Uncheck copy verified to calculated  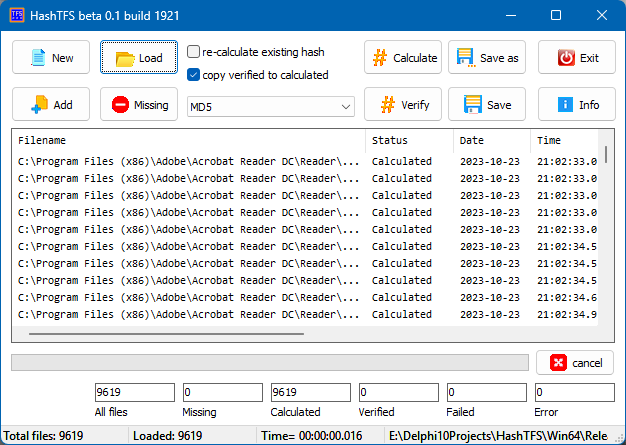pyautogui.click(x=194, y=74)
